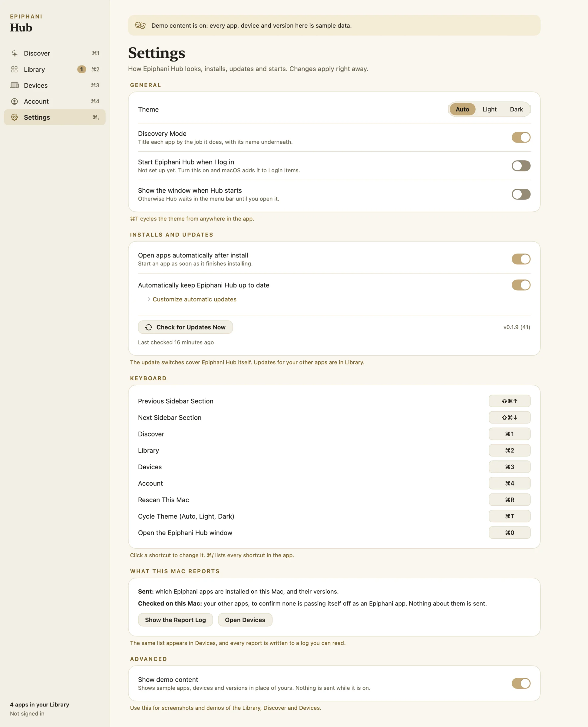
Task: Change the Previous Sidebar Section shortcut
Action: coord(509,401)
